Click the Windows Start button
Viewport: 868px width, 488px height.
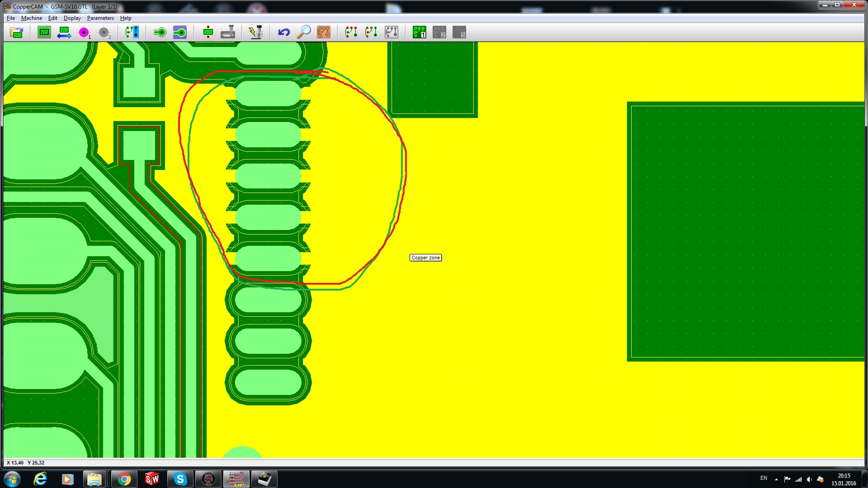tap(12, 479)
